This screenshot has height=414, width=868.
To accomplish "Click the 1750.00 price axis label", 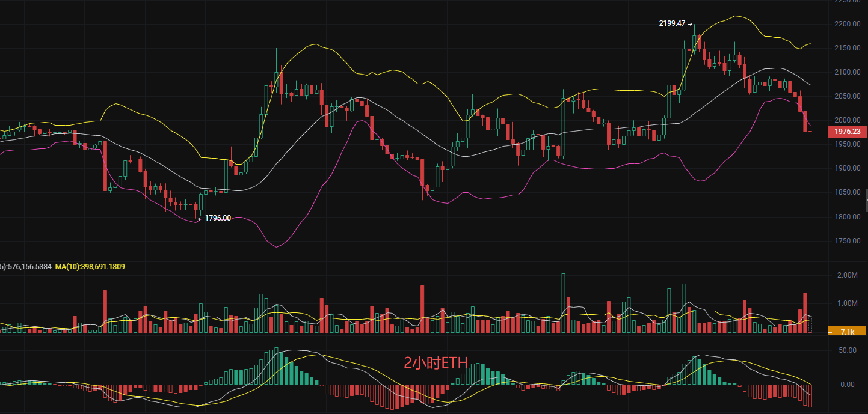I will pos(847,241).
